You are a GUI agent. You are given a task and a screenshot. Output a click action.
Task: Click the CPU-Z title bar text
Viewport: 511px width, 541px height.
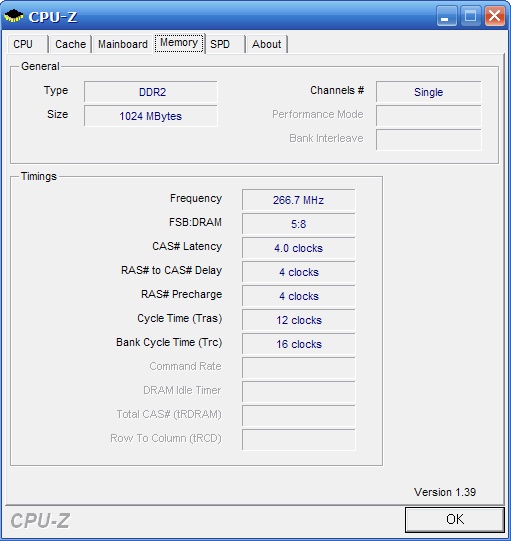coord(53,17)
